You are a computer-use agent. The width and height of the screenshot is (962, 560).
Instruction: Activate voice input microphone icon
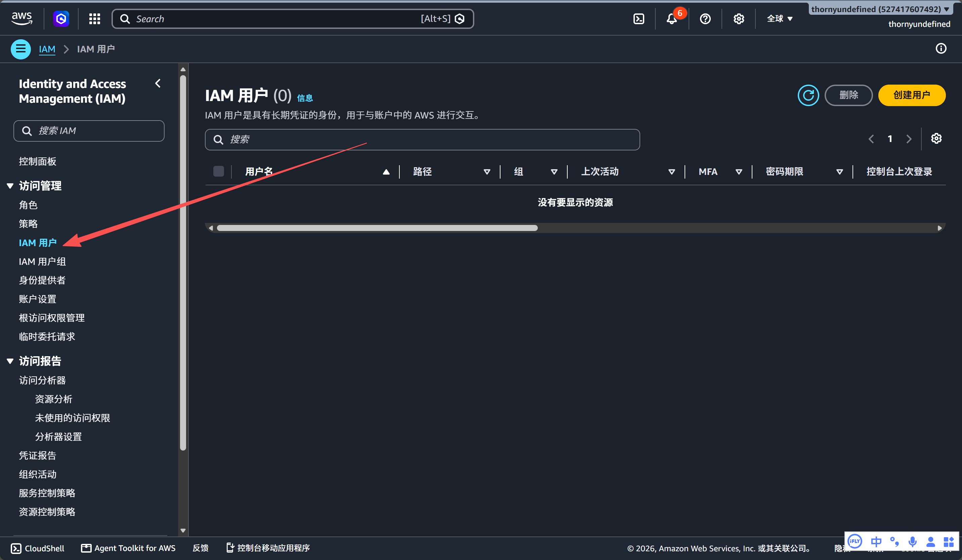tap(913, 541)
